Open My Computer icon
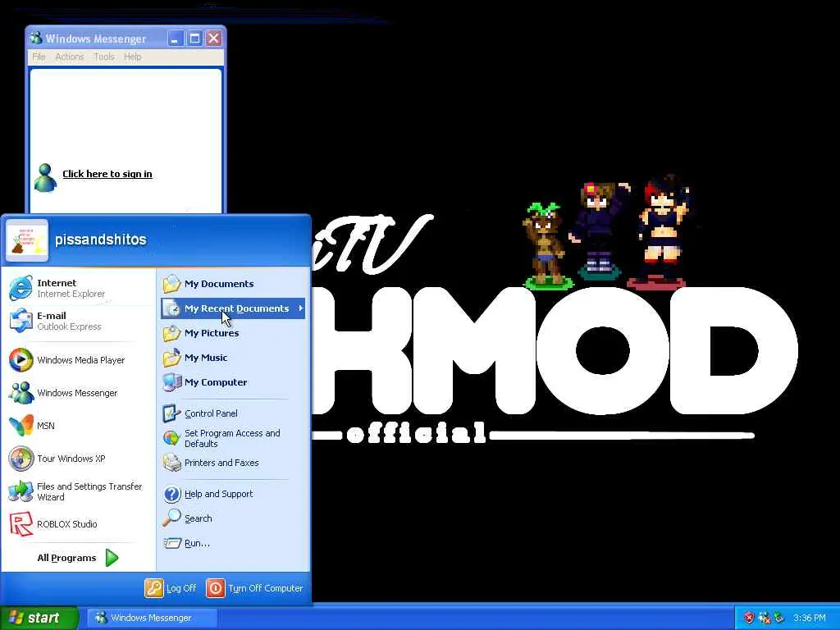The width and height of the screenshot is (840, 630). (172, 382)
